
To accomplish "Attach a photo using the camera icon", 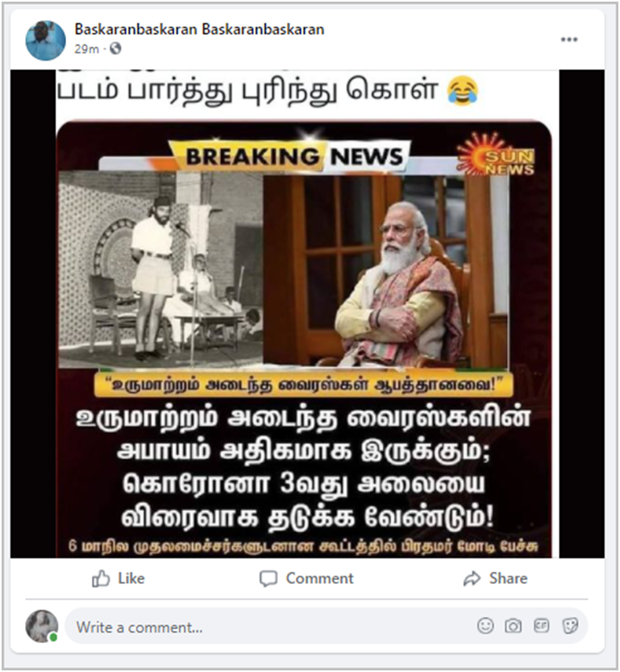I will click(513, 626).
